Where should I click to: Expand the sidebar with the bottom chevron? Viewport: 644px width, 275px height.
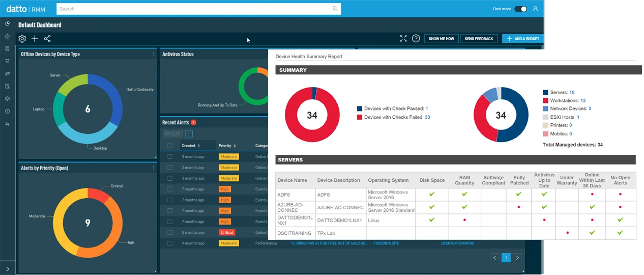8,269
